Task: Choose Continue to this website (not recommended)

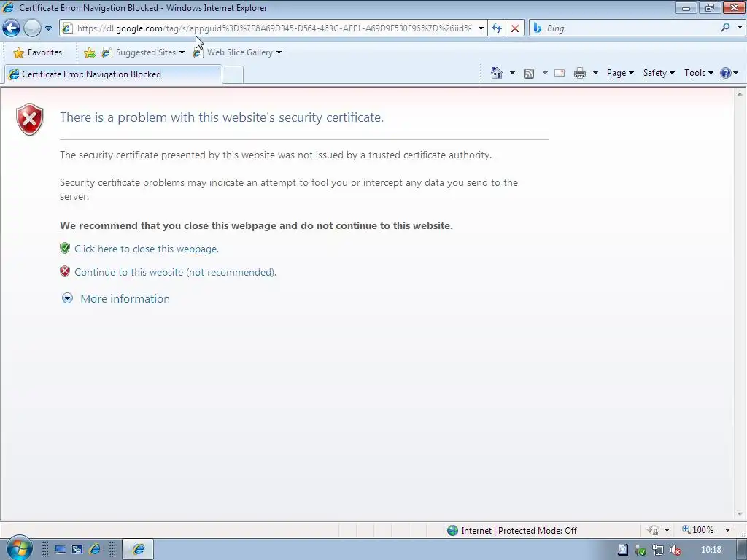Action: coord(175,272)
